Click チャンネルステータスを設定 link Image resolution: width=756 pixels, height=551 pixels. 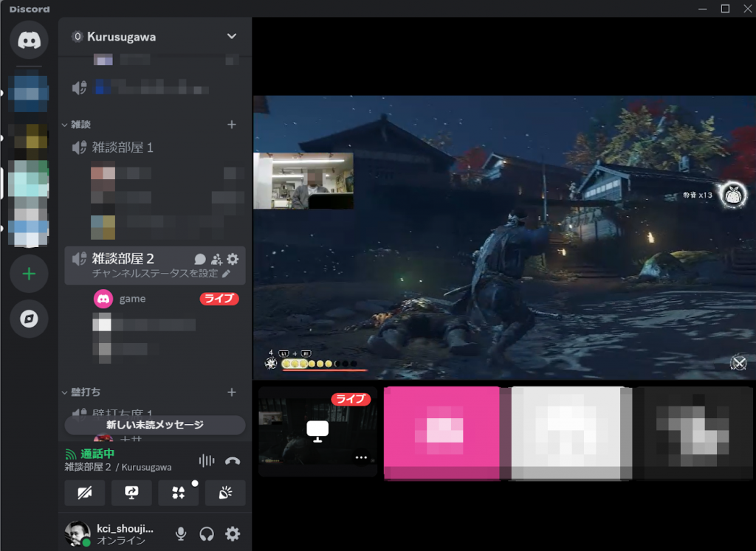161,274
